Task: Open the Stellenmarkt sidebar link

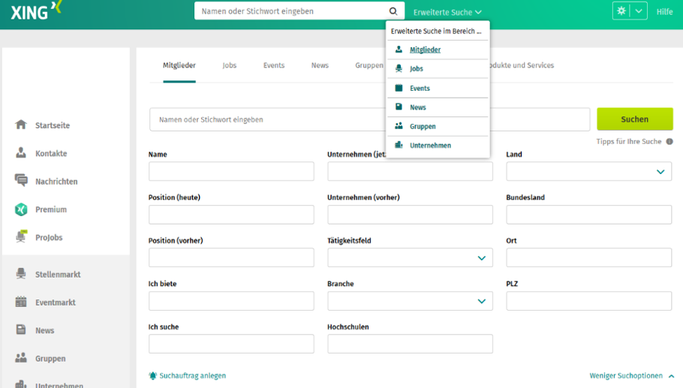Action: click(x=57, y=274)
